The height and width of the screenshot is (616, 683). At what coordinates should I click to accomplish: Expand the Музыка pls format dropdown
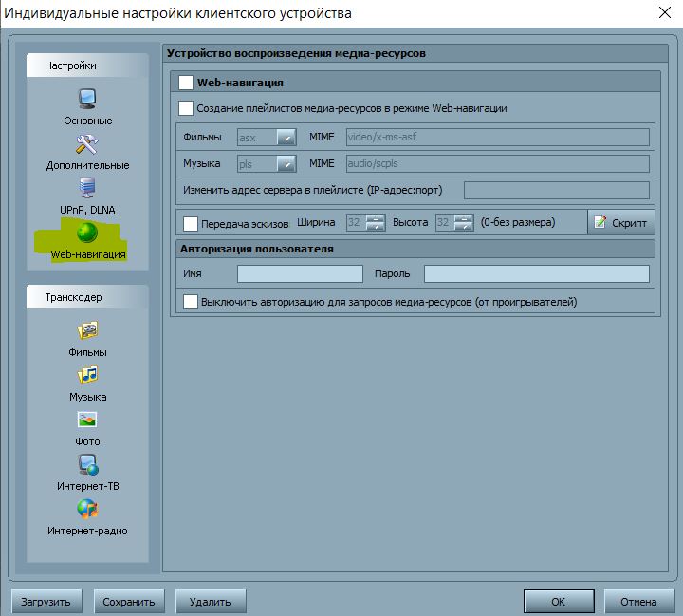coord(286,164)
